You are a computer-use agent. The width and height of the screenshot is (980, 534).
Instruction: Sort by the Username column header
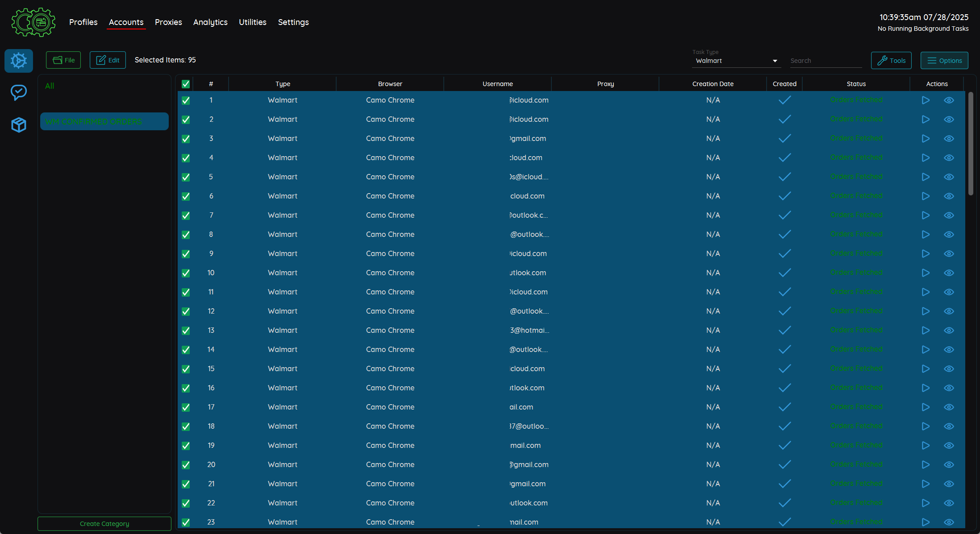[498, 84]
